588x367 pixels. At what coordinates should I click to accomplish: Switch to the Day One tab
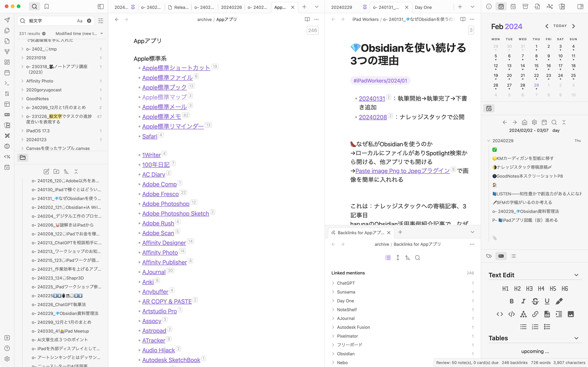tap(423, 7)
